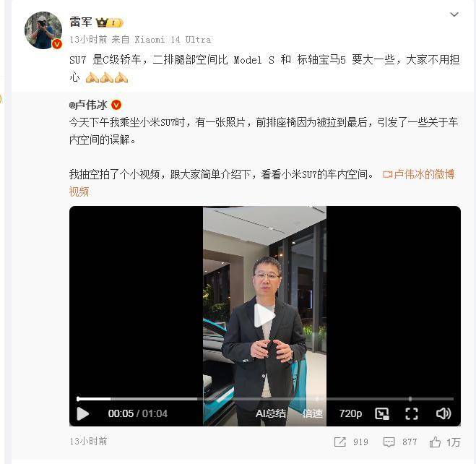Click the 雷军 username link

80,22
